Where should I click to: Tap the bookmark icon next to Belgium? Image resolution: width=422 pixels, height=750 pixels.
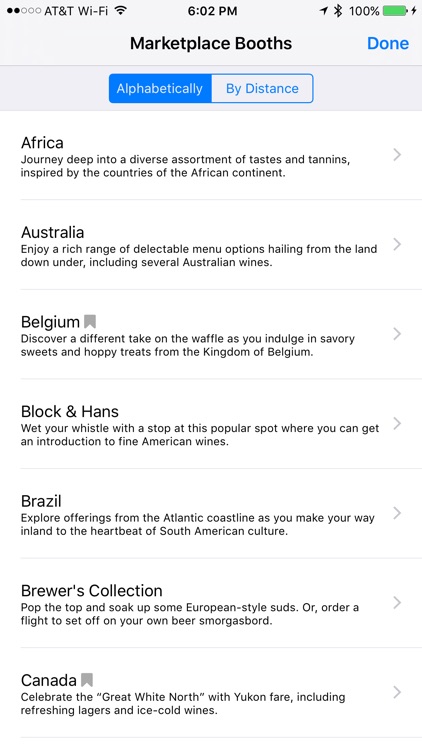(x=89, y=321)
